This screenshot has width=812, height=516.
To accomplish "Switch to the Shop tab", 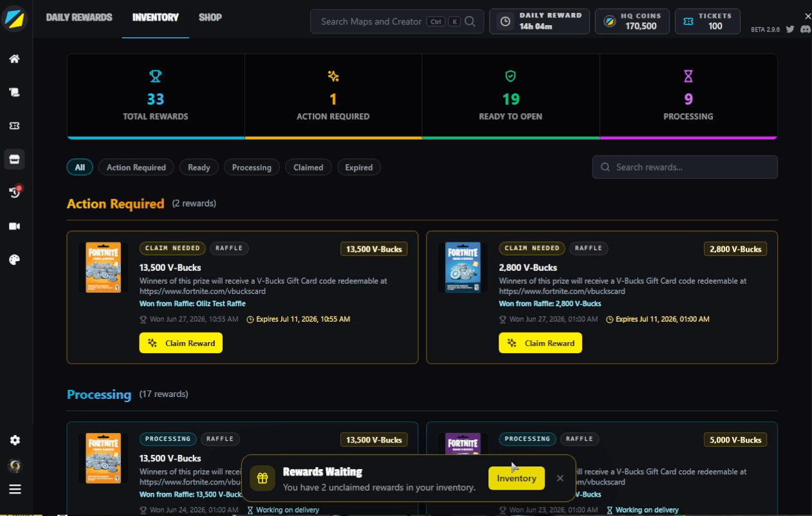I will click(210, 17).
